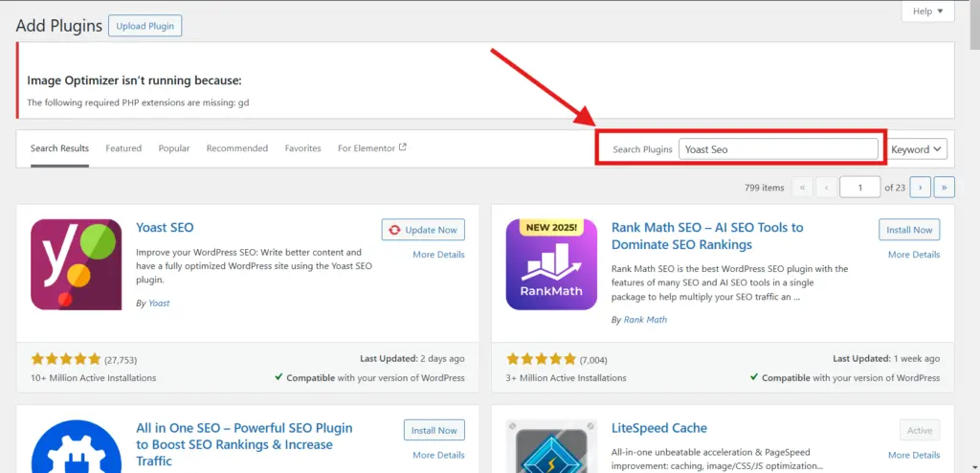This screenshot has height=473, width=980.
Task: Go to next results page
Action: point(920,187)
